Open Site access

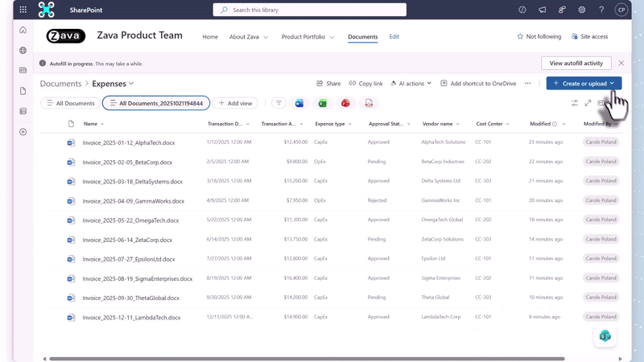(x=589, y=36)
